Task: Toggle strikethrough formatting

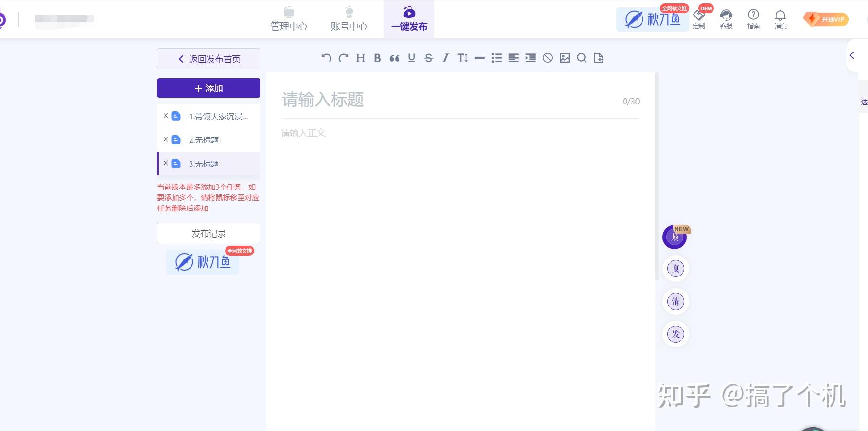Action: point(428,58)
